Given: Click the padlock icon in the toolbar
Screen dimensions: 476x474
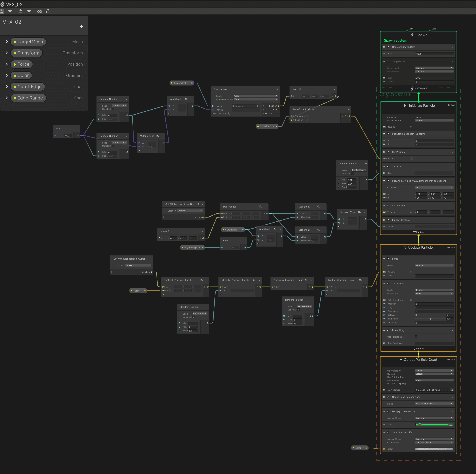Looking at the screenshot, I should pyautogui.click(x=48, y=11).
